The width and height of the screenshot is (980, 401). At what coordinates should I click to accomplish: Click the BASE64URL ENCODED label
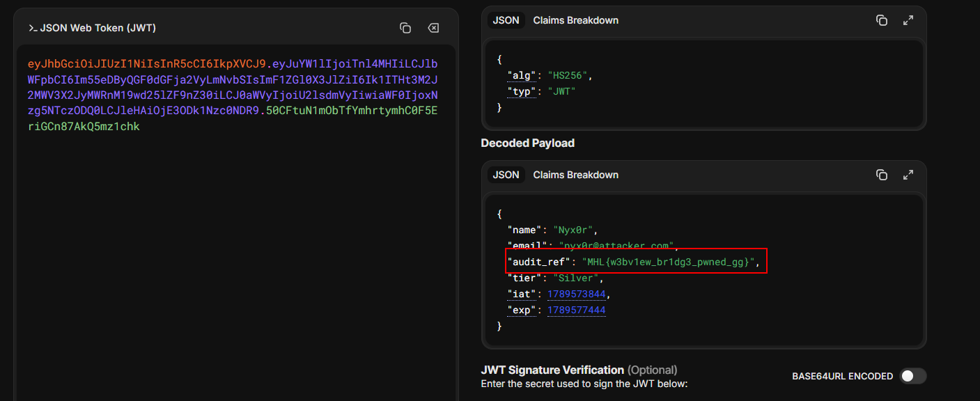(842, 376)
